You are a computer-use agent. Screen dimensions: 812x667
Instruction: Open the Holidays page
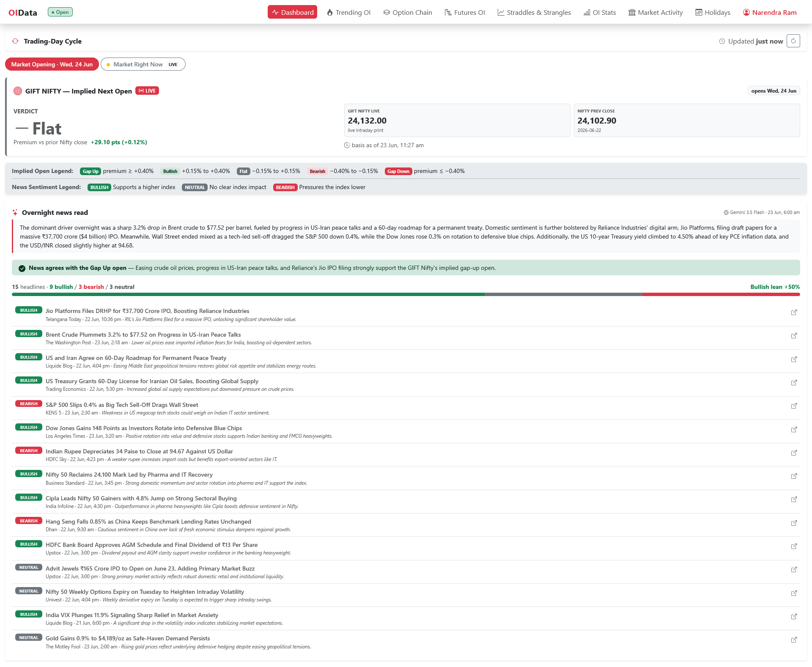(713, 12)
